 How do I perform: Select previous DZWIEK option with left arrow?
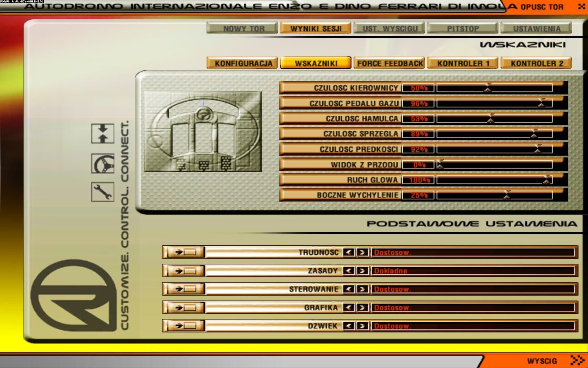[349, 326]
